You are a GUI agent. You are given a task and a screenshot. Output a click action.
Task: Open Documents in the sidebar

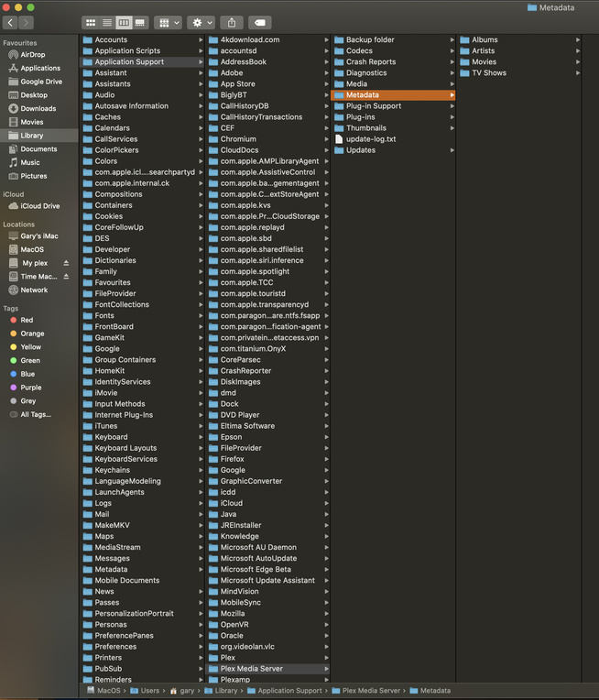(x=38, y=148)
